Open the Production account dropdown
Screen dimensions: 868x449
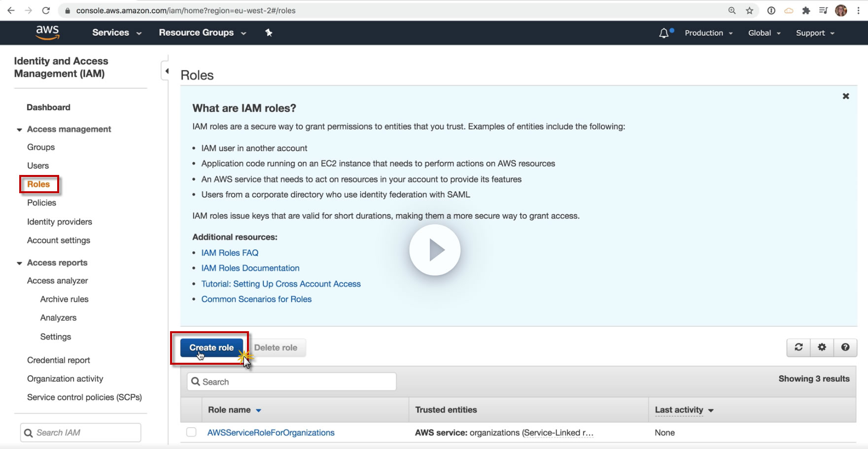709,33
